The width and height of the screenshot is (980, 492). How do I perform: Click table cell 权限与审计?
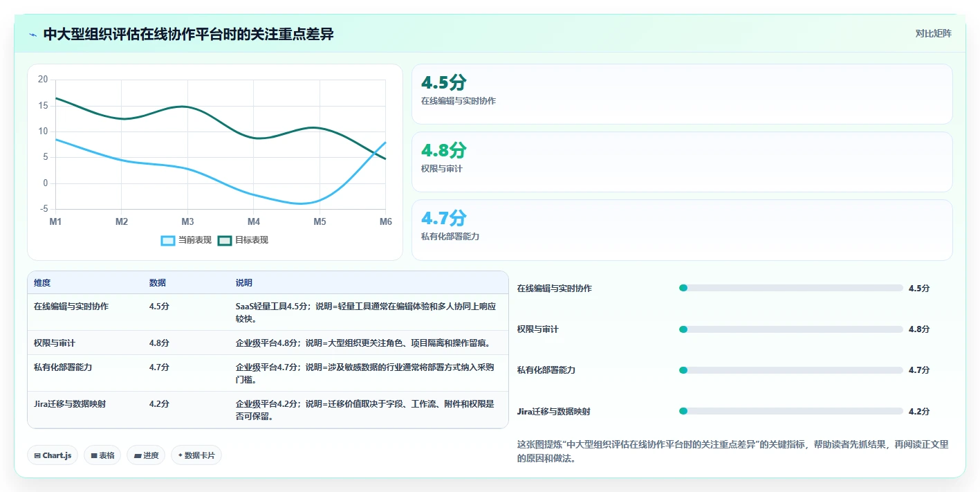click(x=55, y=343)
